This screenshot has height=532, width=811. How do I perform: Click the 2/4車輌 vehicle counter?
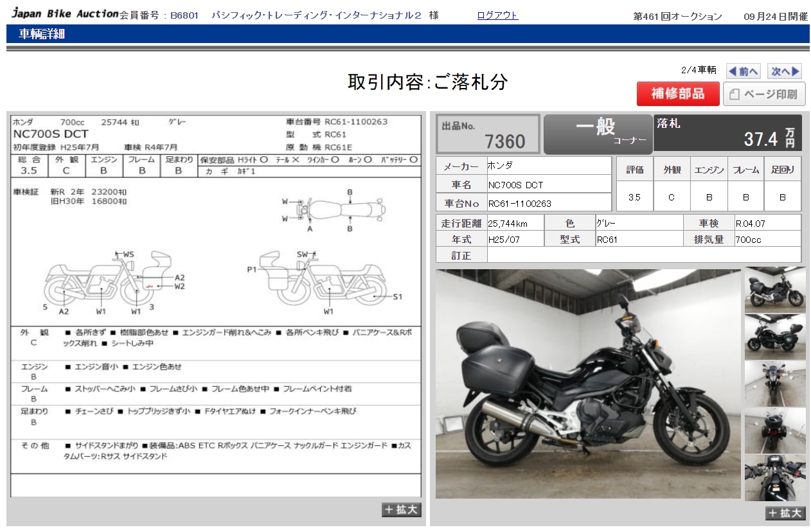click(699, 70)
